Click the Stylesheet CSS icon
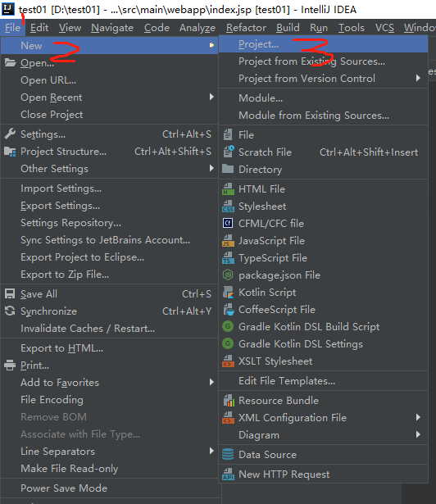Screen dimensions: 436x504 click(228, 206)
